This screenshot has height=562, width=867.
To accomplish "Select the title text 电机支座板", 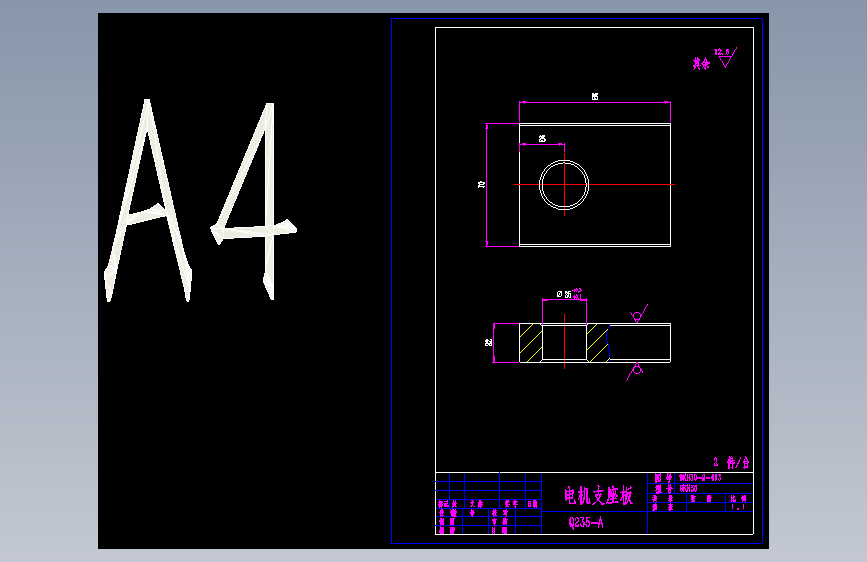I will [x=598, y=496].
